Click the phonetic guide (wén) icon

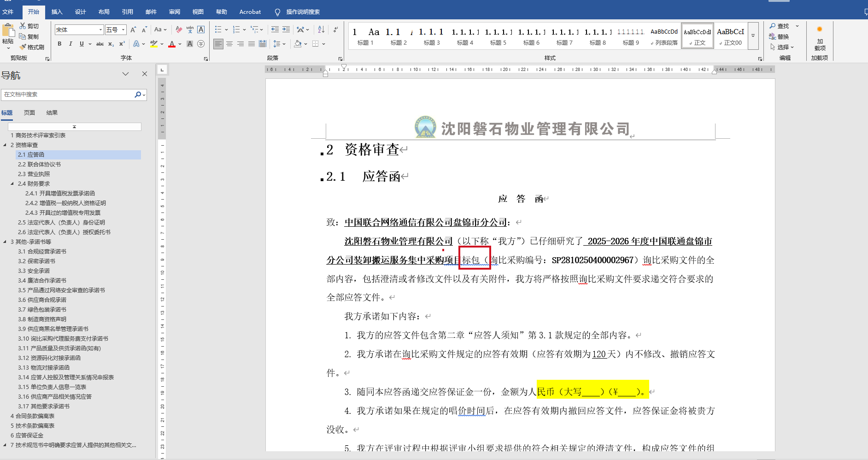pyautogui.click(x=190, y=29)
